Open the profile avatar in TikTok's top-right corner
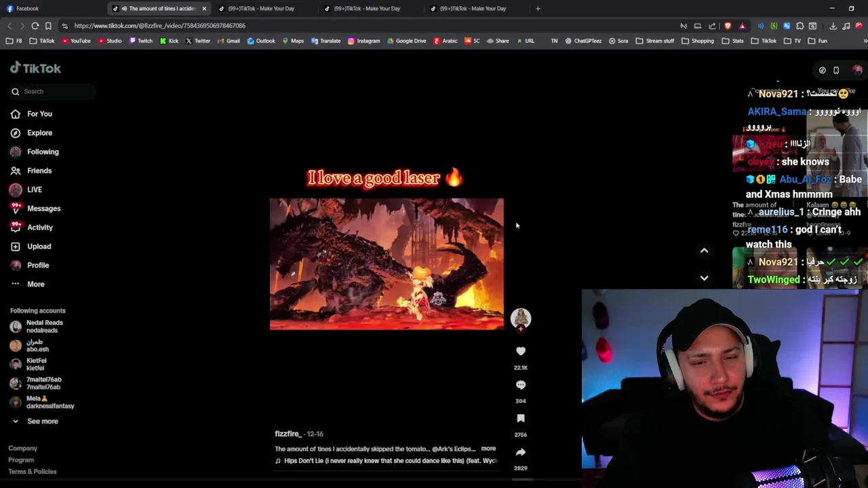Screen dimensions: 868x488 [x=857, y=70]
